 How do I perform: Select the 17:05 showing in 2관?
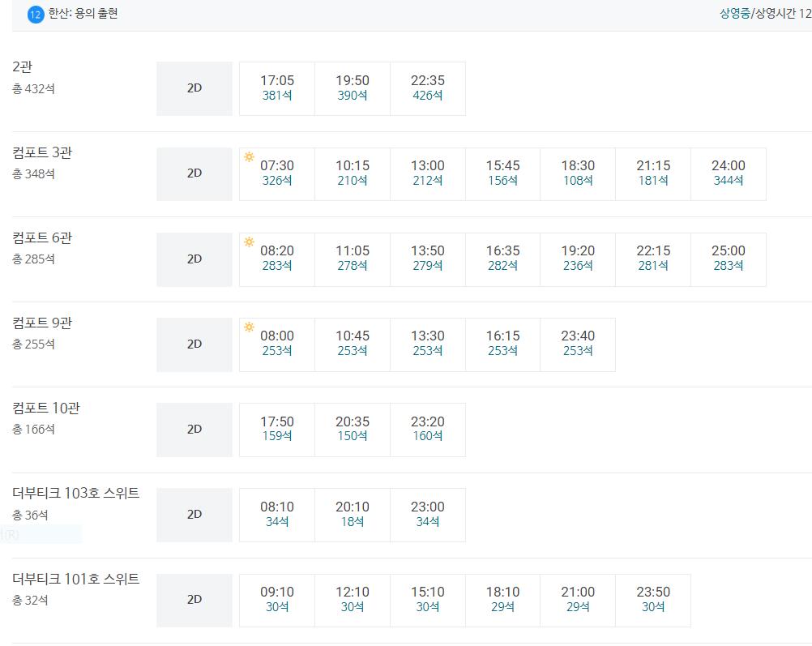pyautogui.click(x=277, y=88)
